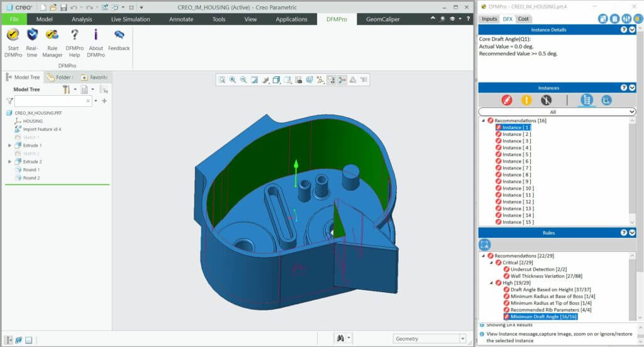Launch Start DFMPro analysis
644x347 pixels.
[13, 43]
